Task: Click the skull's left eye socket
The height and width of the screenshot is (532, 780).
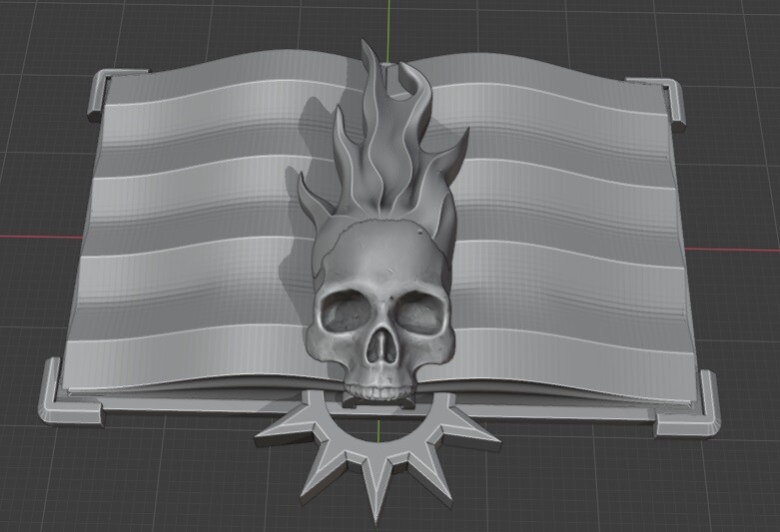Action: click(x=345, y=311)
